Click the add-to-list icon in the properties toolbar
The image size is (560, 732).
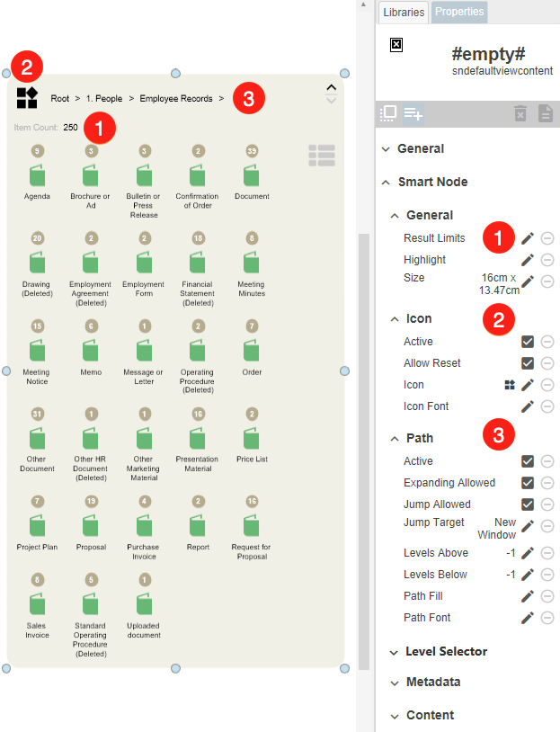pyautogui.click(x=413, y=113)
